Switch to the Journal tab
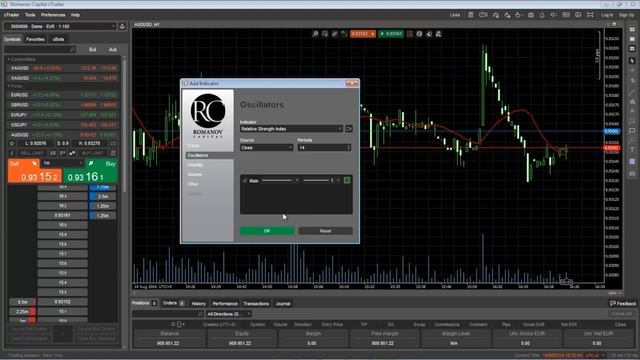640x360 pixels. pyautogui.click(x=283, y=303)
